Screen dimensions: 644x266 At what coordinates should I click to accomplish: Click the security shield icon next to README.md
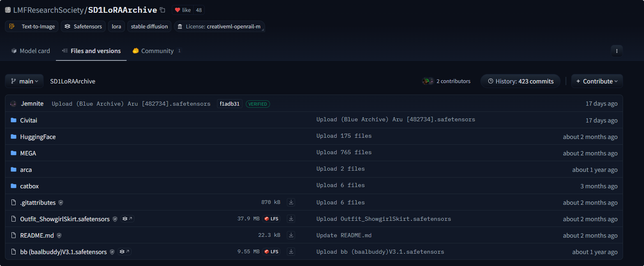59,236
